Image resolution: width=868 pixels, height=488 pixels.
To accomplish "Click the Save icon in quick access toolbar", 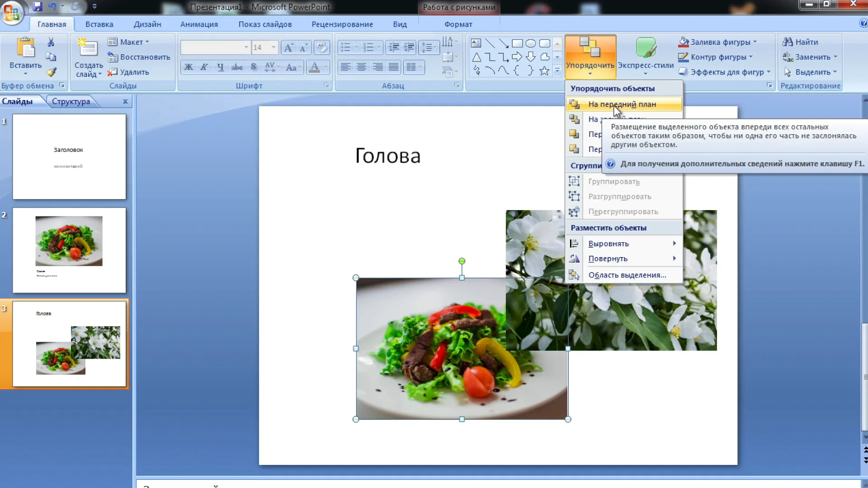I will click(37, 6).
